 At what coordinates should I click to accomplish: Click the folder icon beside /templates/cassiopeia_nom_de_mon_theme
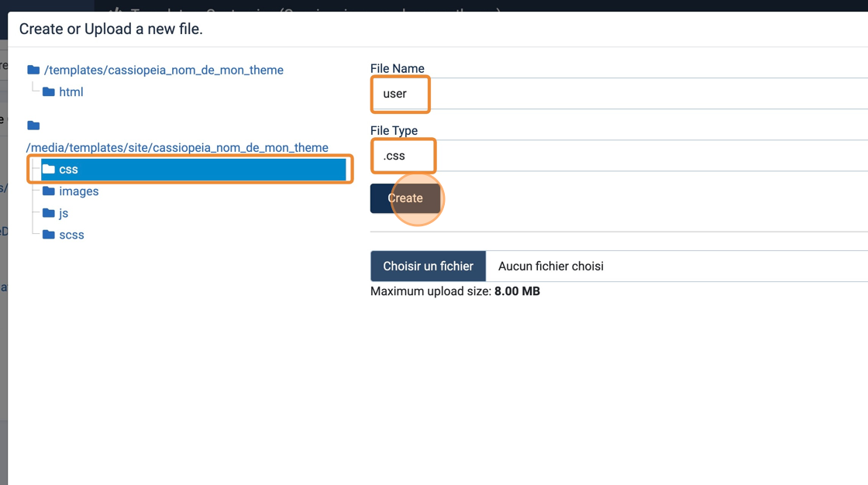(33, 70)
